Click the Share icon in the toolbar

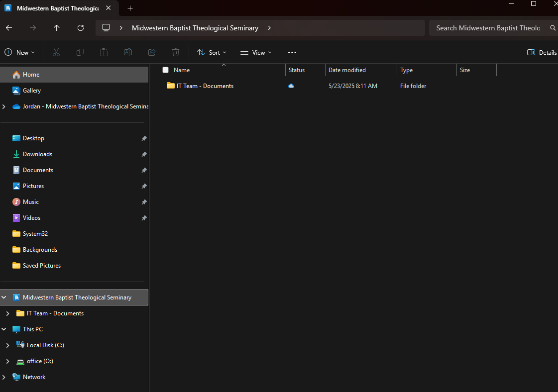point(152,52)
